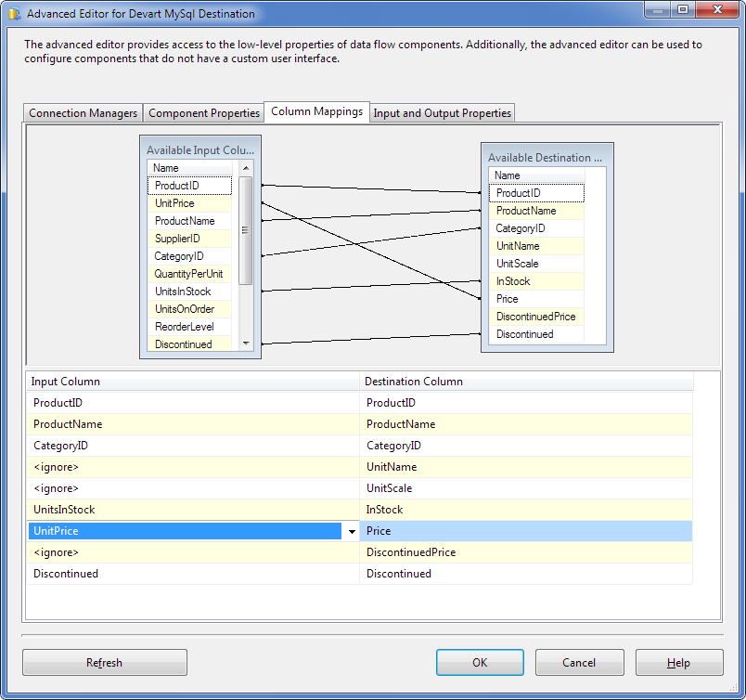This screenshot has width=746, height=700.
Task: Click UnitName destination cell in mapping grid
Action: pyautogui.click(x=526, y=467)
